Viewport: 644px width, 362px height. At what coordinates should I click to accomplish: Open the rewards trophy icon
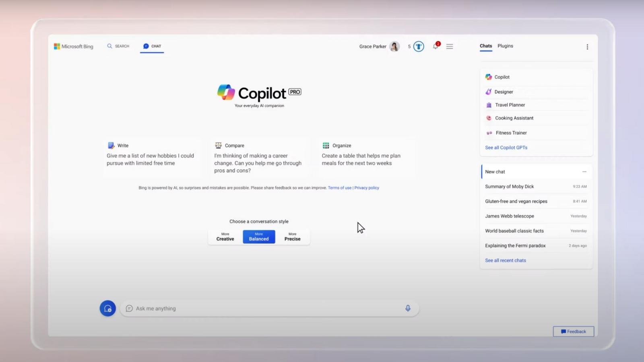(419, 46)
